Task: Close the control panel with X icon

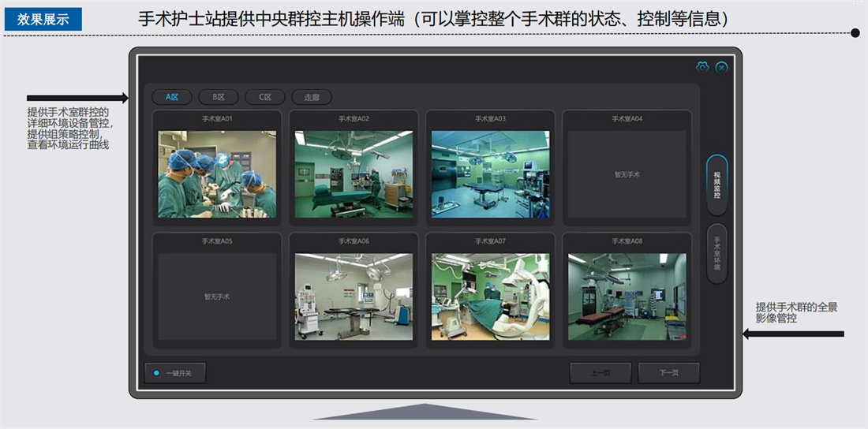Action: coord(721,67)
